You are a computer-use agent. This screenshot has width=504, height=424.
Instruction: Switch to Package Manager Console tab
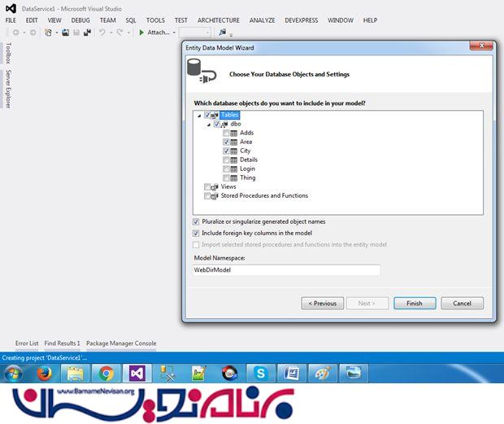[121, 343]
